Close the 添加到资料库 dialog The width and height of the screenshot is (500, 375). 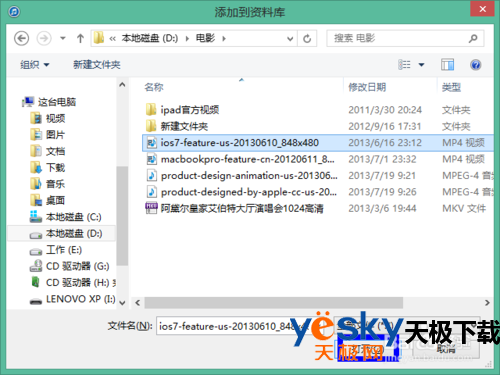pyautogui.click(x=482, y=9)
